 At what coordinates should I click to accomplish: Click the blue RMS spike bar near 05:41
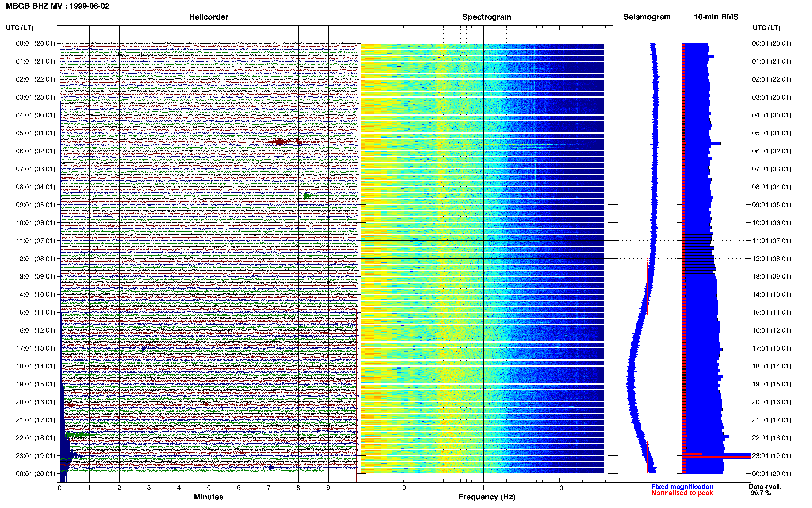(x=702, y=143)
